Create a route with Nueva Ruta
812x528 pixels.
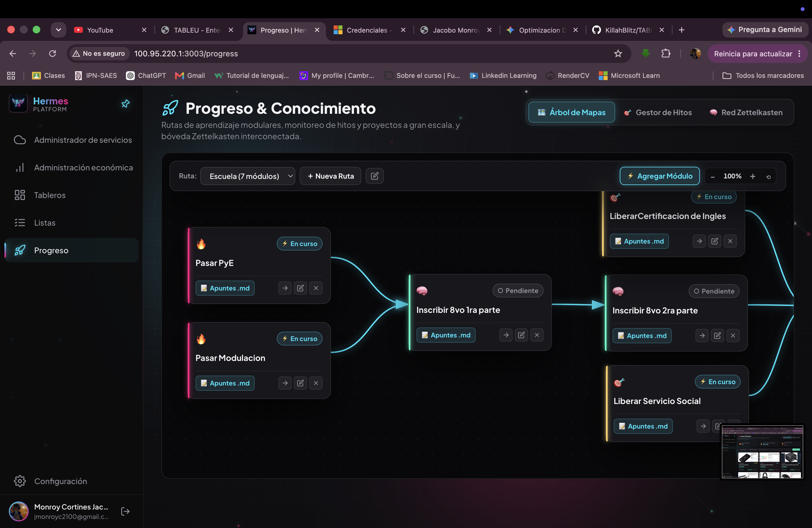point(330,176)
